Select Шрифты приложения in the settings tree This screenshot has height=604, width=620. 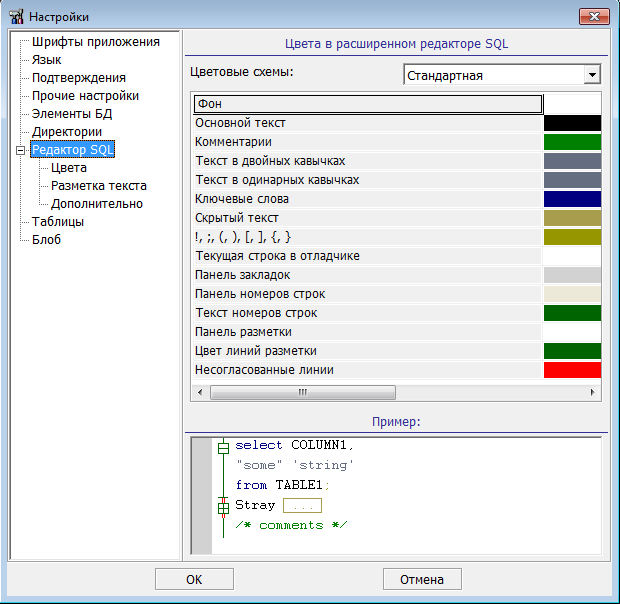95,42
